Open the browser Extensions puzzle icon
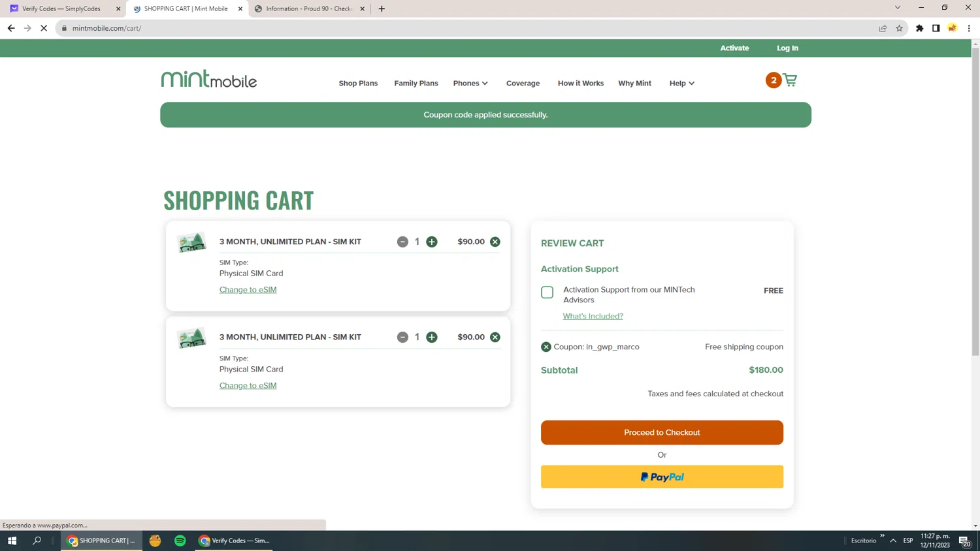The height and width of the screenshot is (551, 980). (x=919, y=28)
